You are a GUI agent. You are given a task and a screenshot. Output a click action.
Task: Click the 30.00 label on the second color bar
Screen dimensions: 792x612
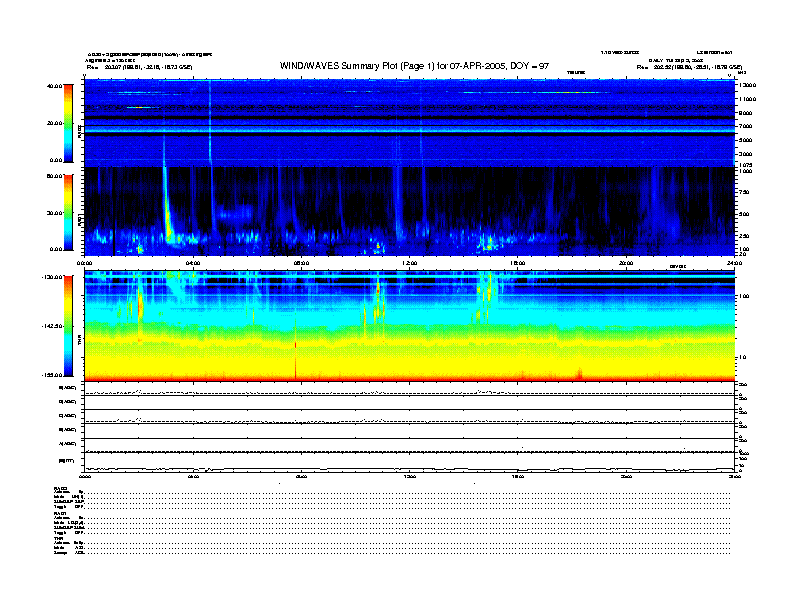point(54,213)
